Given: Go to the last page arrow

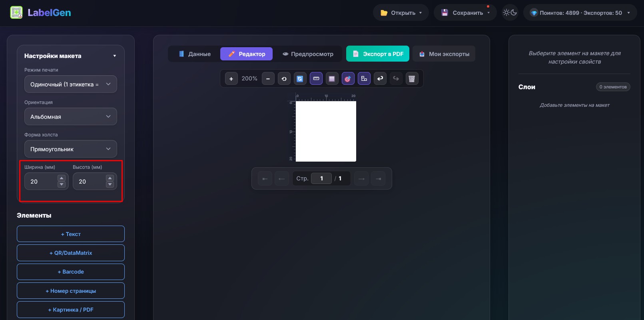Looking at the screenshot, I should click(378, 178).
